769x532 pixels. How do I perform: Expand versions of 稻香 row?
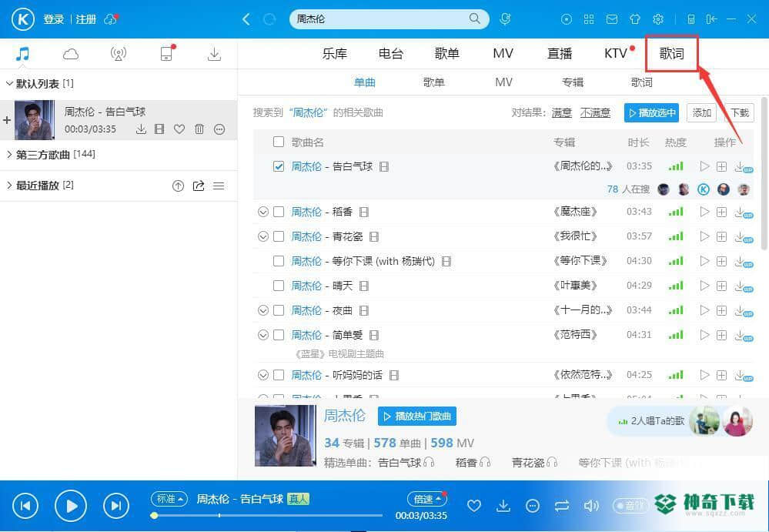(262, 212)
